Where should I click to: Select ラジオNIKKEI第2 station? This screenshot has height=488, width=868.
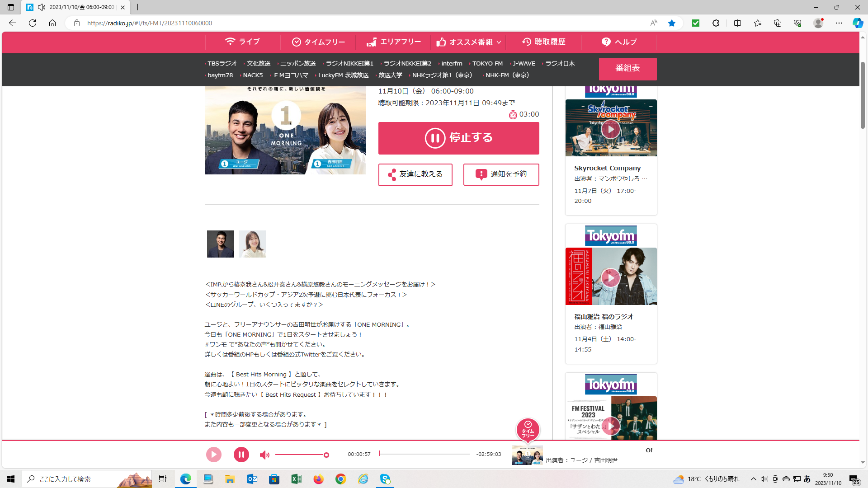(x=407, y=64)
